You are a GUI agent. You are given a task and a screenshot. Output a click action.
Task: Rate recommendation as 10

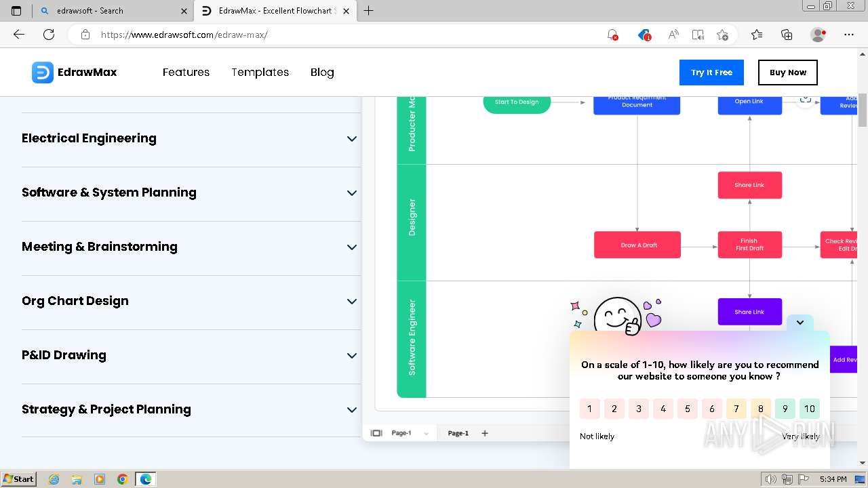coord(810,409)
